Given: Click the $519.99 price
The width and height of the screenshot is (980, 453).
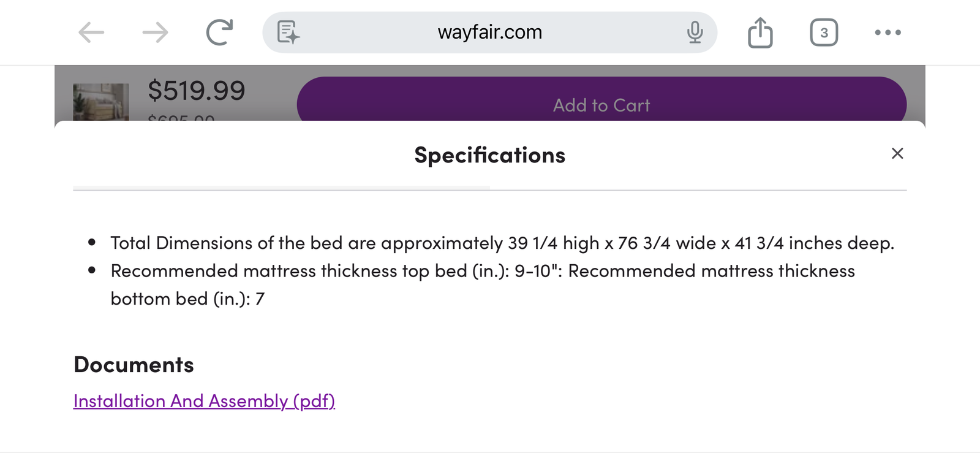Looking at the screenshot, I should point(196,91).
